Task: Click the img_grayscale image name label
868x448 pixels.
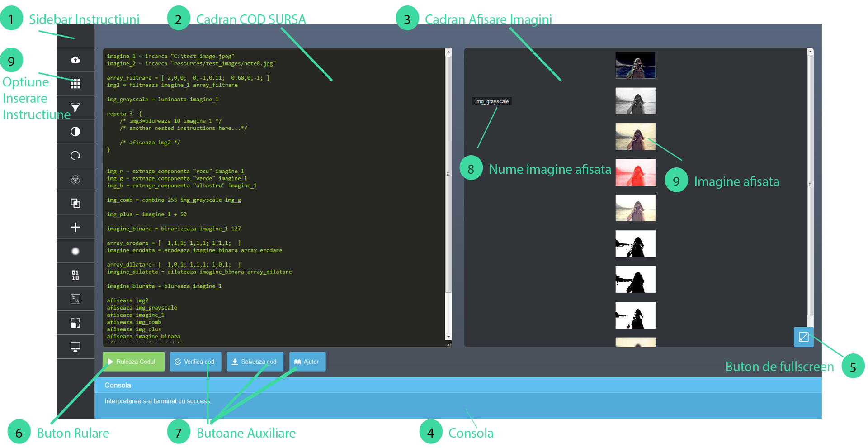Action: click(x=492, y=101)
